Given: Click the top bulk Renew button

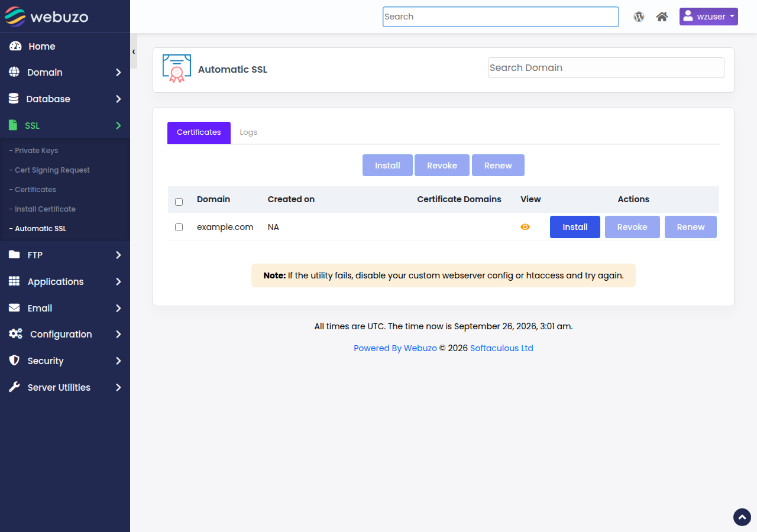Looking at the screenshot, I should coord(498,166).
